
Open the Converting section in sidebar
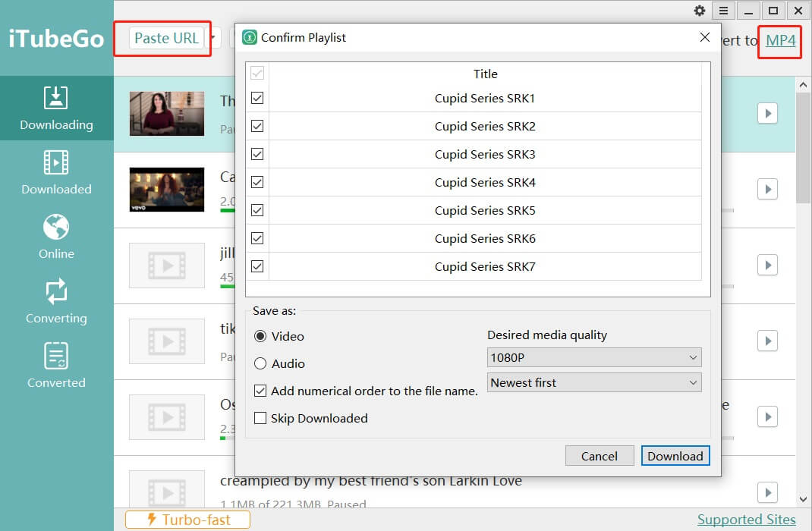(56, 302)
